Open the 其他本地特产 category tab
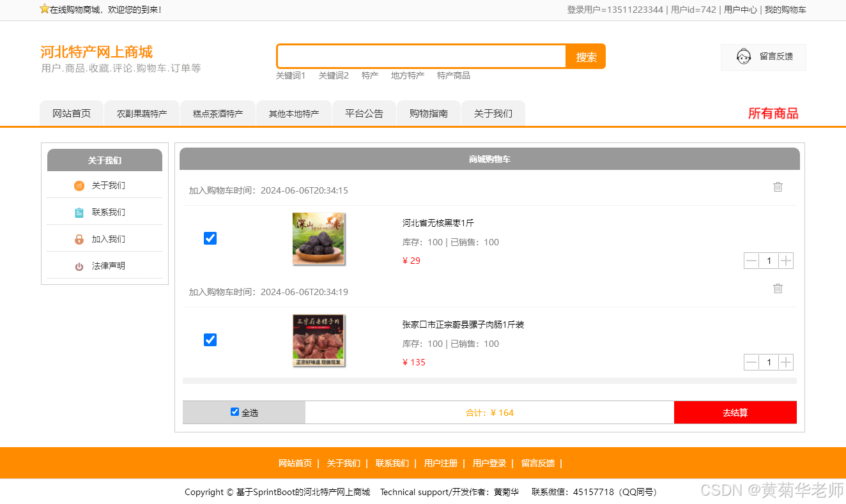The height and width of the screenshot is (504, 846). point(294,114)
